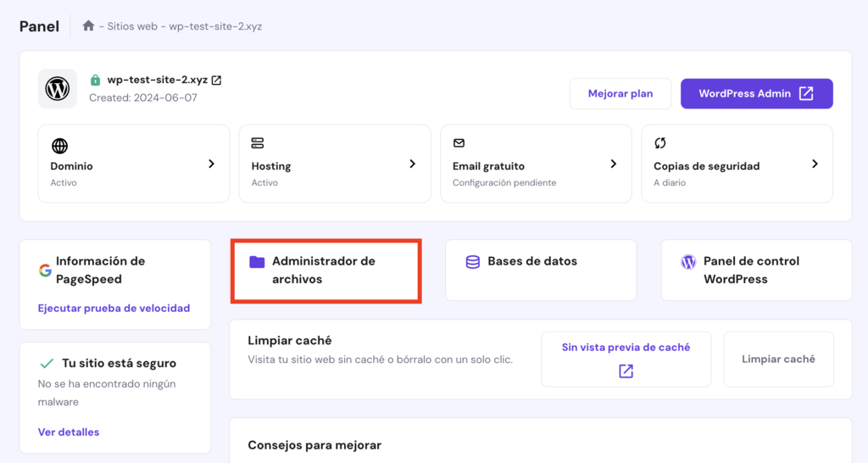Click the globe icon on Dominio card
The width and height of the screenshot is (868, 463).
coord(59,146)
